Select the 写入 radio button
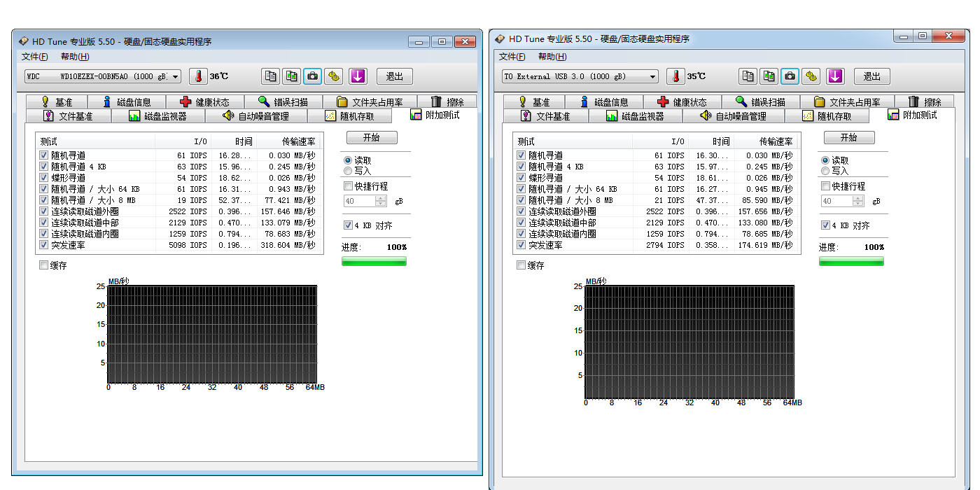 pyautogui.click(x=348, y=170)
